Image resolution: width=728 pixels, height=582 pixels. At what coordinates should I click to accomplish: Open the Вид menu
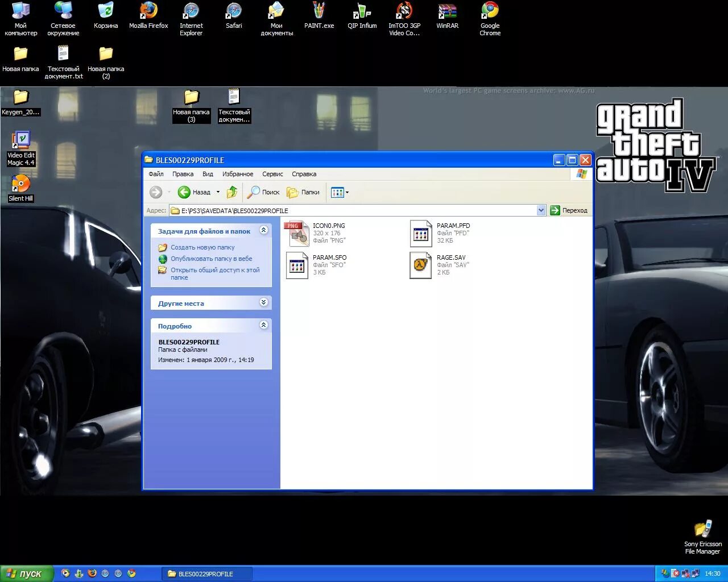(x=208, y=174)
